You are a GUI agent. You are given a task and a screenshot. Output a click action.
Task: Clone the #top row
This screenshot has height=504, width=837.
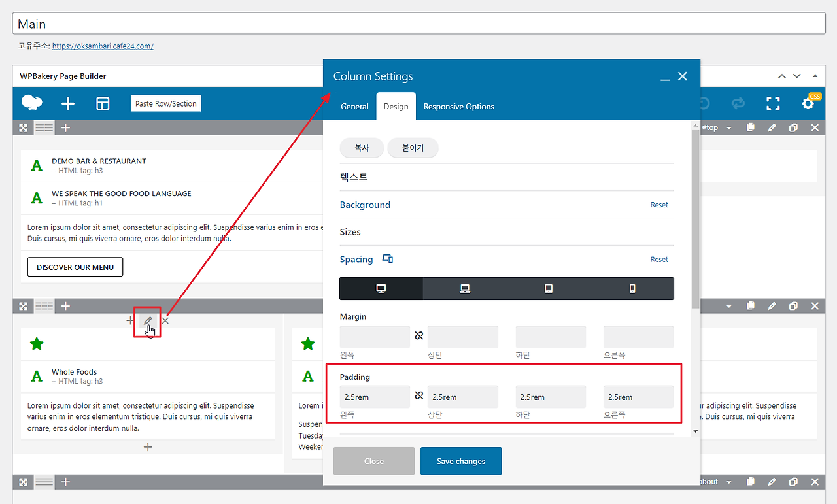point(793,127)
